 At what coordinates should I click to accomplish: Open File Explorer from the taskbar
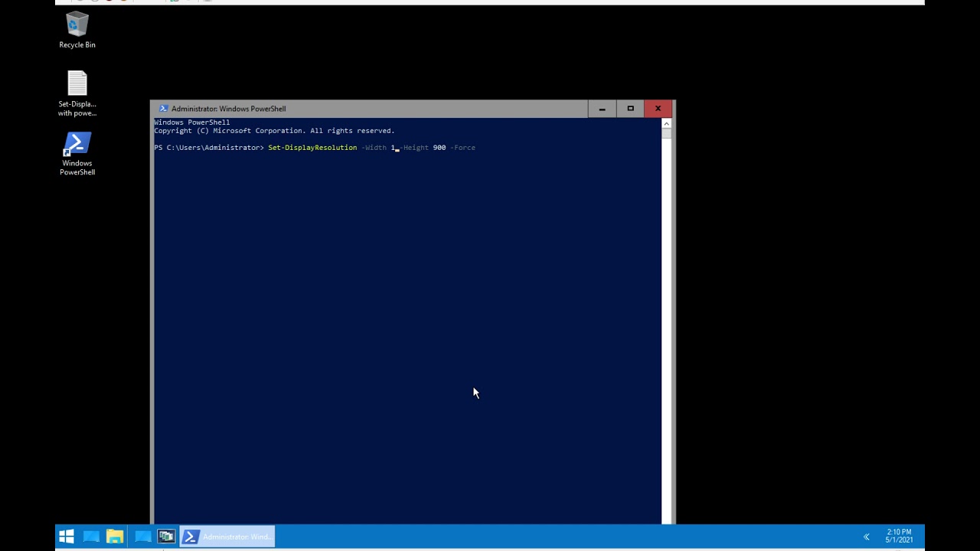(x=115, y=536)
